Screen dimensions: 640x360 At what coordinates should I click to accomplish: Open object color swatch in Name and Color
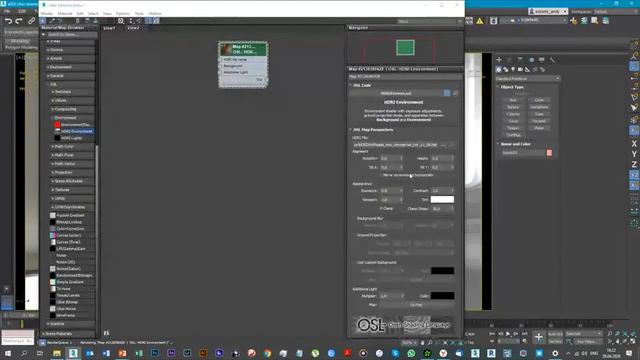pyautogui.click(x=549, y=153)
